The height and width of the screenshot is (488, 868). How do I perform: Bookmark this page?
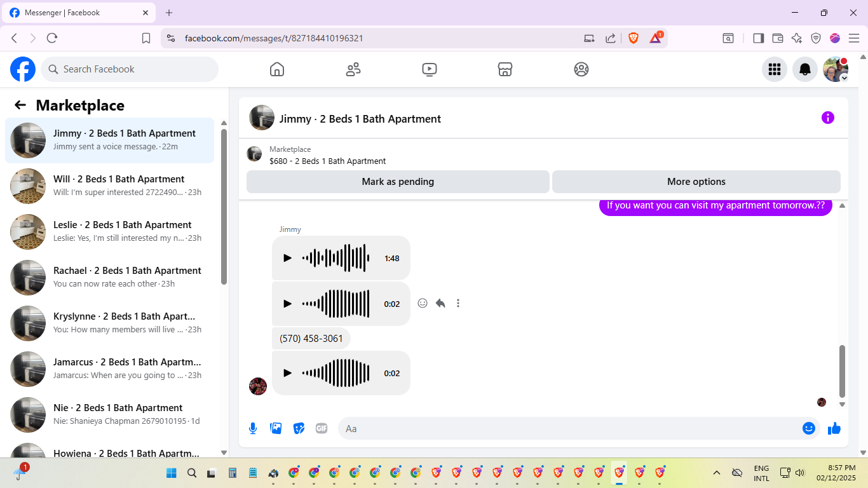(x=146, y=38)
